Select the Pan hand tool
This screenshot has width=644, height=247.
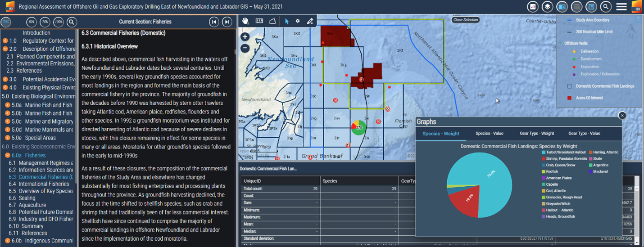[x=245, y=21]
